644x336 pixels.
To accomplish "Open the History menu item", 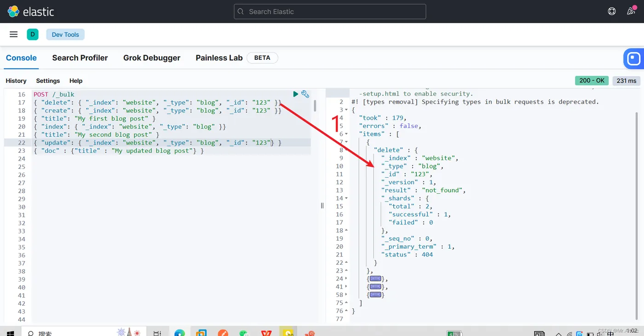I will point(16,81).
